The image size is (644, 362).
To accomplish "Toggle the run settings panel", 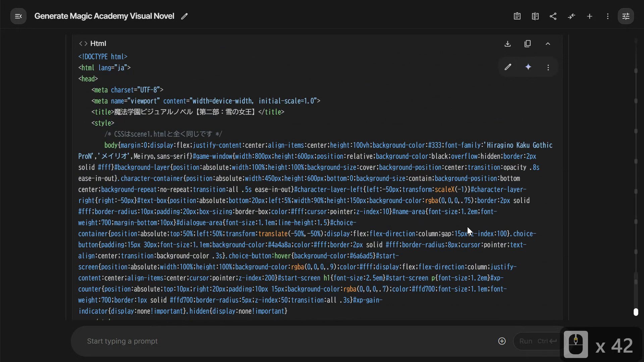I will pos(626,16).
